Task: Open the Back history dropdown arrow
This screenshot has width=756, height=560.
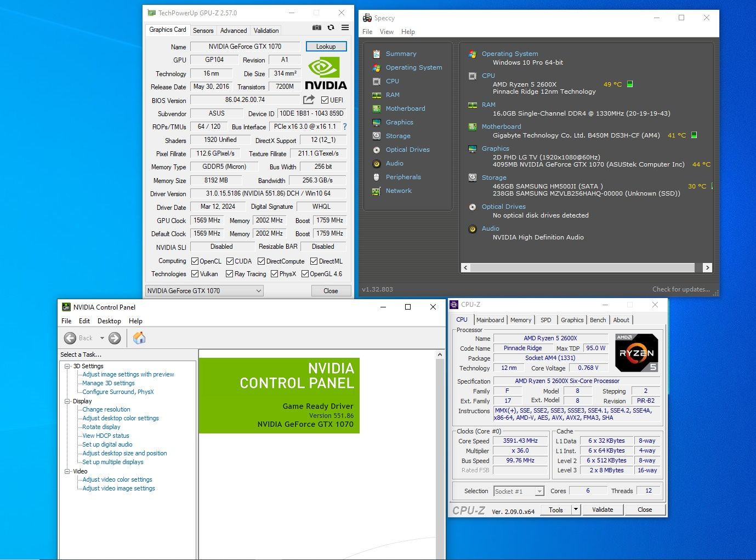Action: 102,338
